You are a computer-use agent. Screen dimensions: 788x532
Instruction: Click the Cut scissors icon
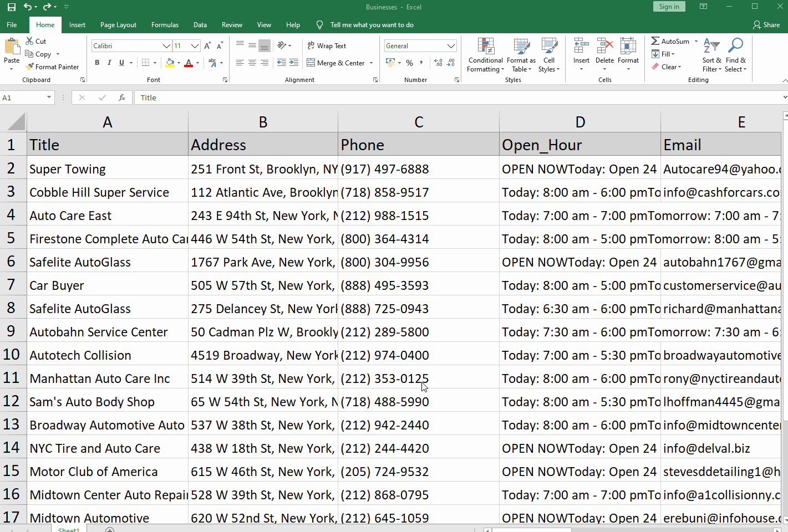click(30, 42)
